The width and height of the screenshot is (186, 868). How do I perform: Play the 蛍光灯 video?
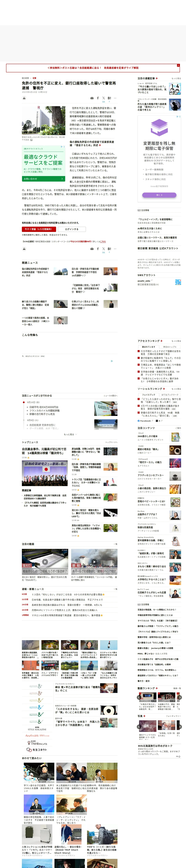point(45,562)
